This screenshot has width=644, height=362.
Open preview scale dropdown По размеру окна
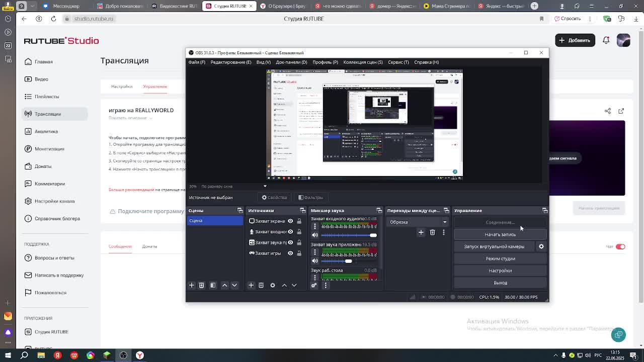(234, 187)
